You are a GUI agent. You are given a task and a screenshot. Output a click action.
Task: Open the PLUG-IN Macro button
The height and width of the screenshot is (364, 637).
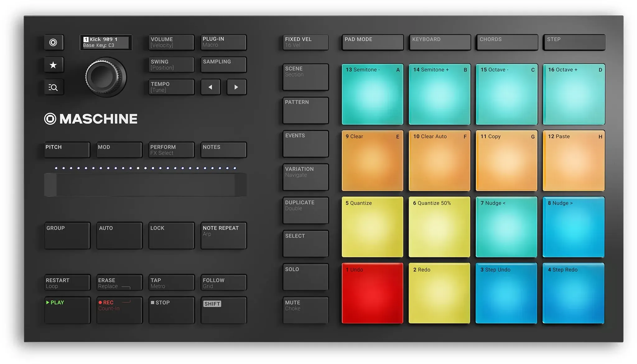tap(224, 42)
